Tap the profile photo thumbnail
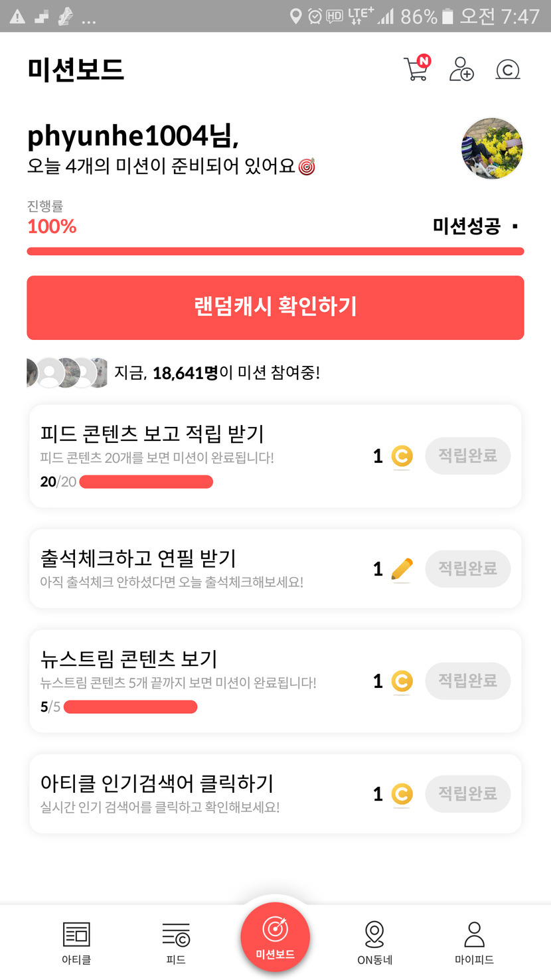 (492, 149)
